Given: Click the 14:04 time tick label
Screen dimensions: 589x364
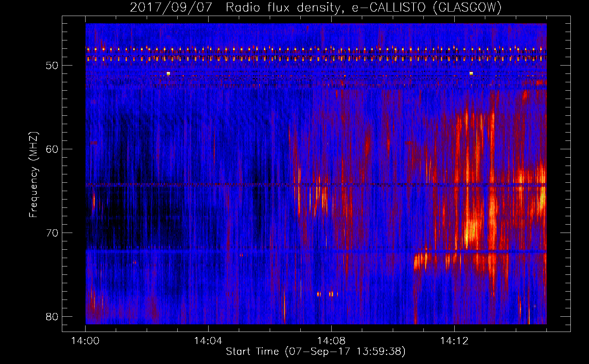Looking at the screenshot, I should [208, 341].
